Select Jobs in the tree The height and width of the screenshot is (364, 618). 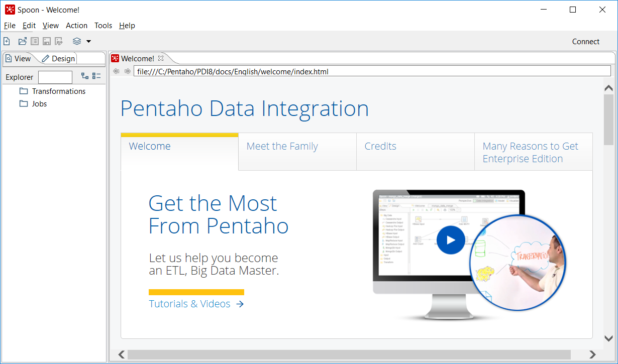(x=39, y=103)
